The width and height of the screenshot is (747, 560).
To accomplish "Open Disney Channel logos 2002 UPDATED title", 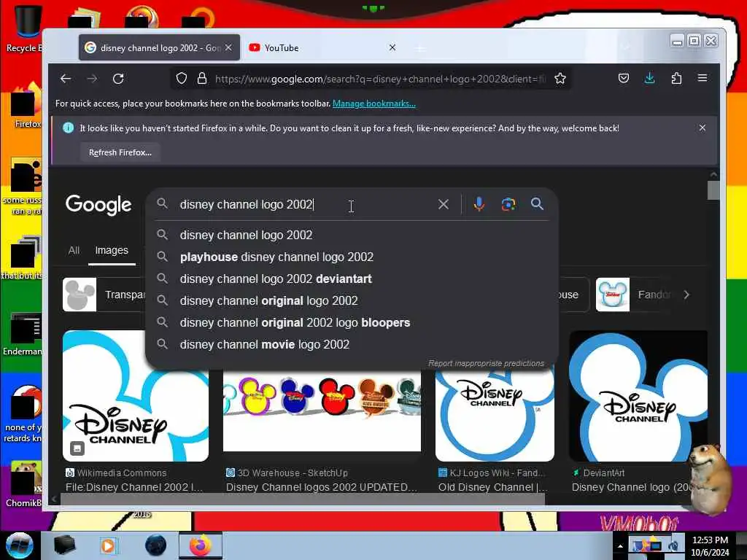I will [322, 487].
